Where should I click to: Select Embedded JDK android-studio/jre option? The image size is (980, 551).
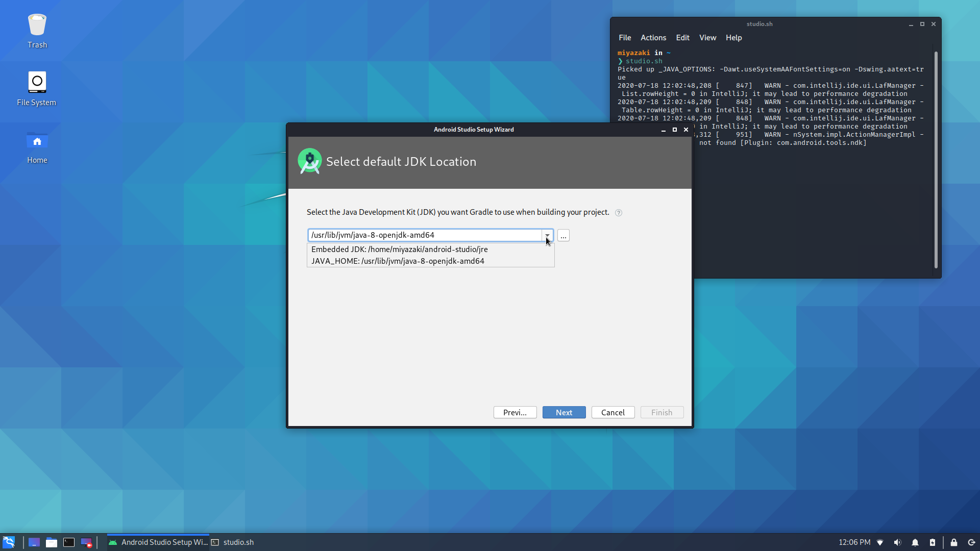(x=399, y=249)
